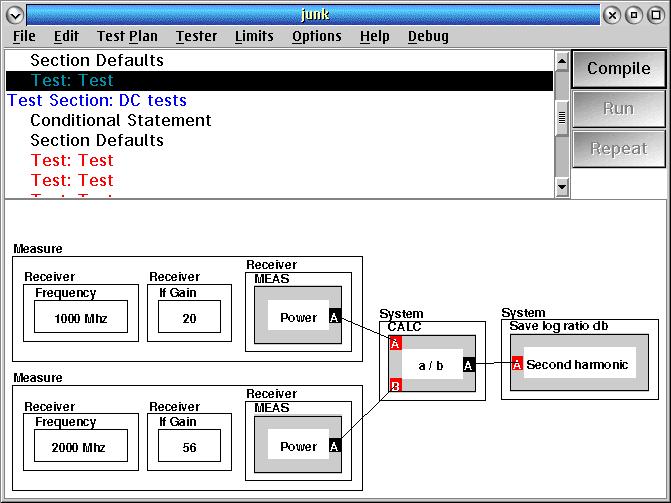This screenshot has height=503, width=671.
Task: Click the test list scrollbar thumb
Action: (x=562, y=117)
